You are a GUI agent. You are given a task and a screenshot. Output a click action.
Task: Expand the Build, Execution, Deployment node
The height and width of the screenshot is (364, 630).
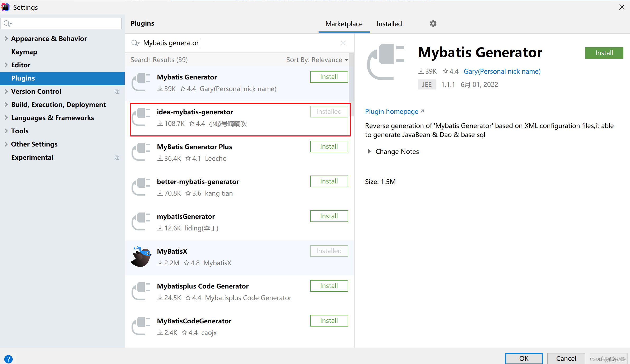(x=6, y=105)
